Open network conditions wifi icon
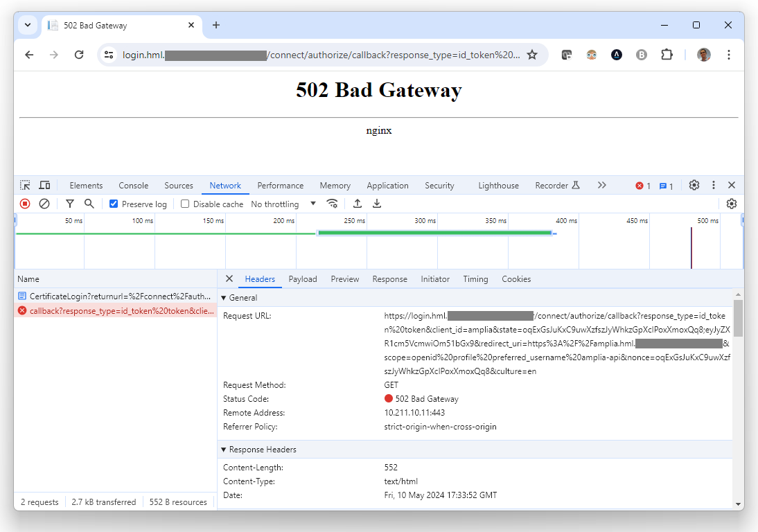Viewport: 758px width, 532px height. pyautogui.click(x=333, y=204)
